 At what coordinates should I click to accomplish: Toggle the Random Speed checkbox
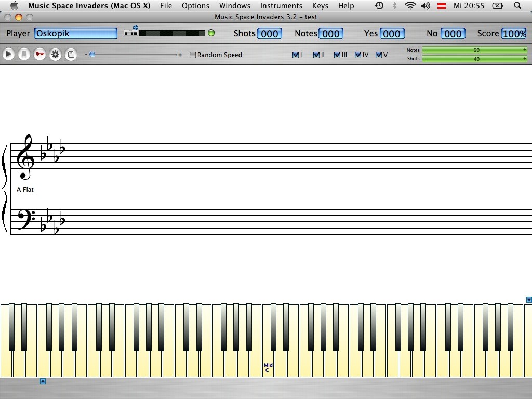click(x=193, y=55)
